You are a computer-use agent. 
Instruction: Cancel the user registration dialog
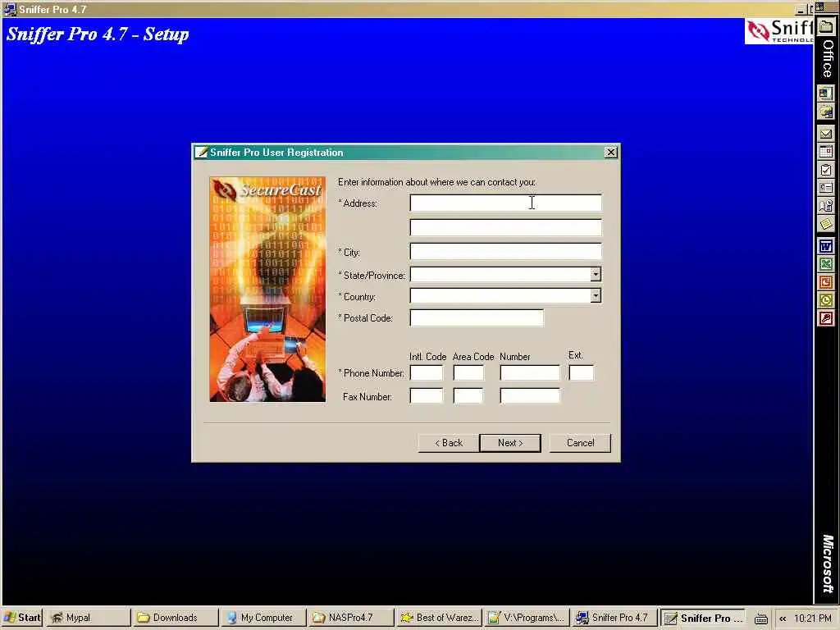pyautogui.click(x=580, y=443)
